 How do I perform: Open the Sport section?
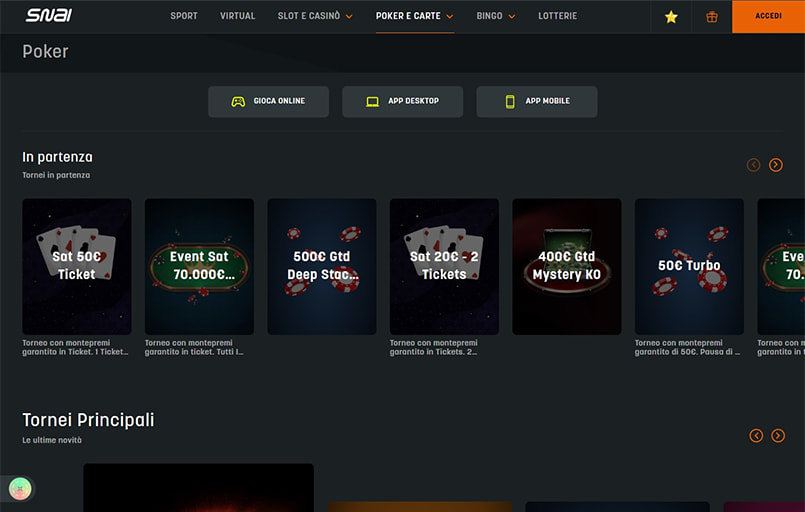184,16
